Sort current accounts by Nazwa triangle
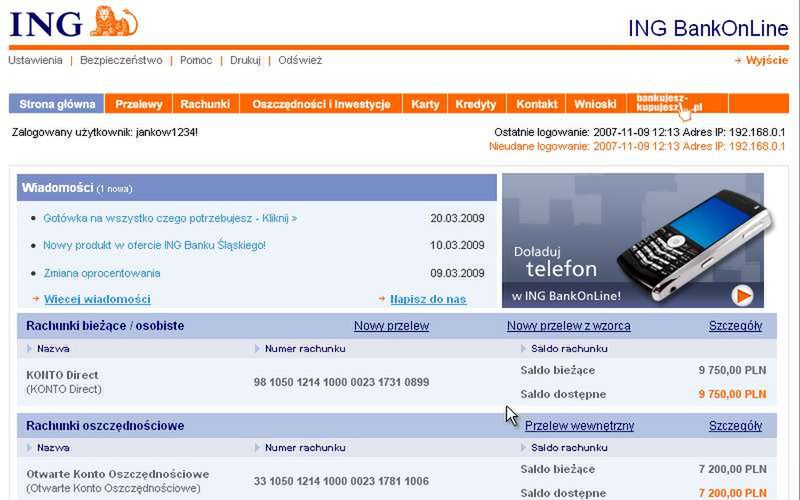The width and height of the screenshot is (800, 500). pyautogui.click(x=29, y=348)
